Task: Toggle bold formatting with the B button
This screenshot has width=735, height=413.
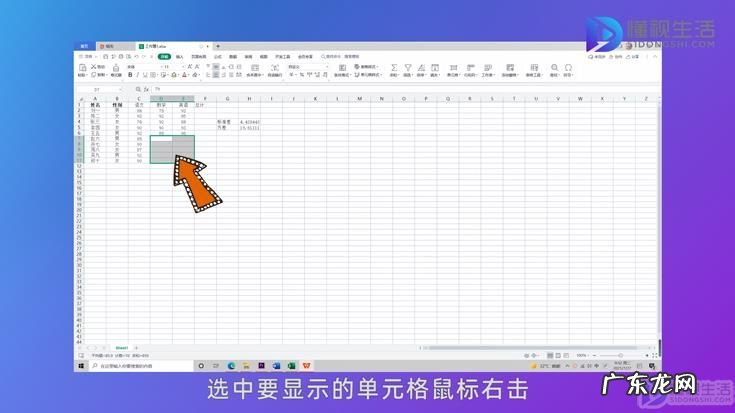Action: pyautogui.click(x=130, y=75)
